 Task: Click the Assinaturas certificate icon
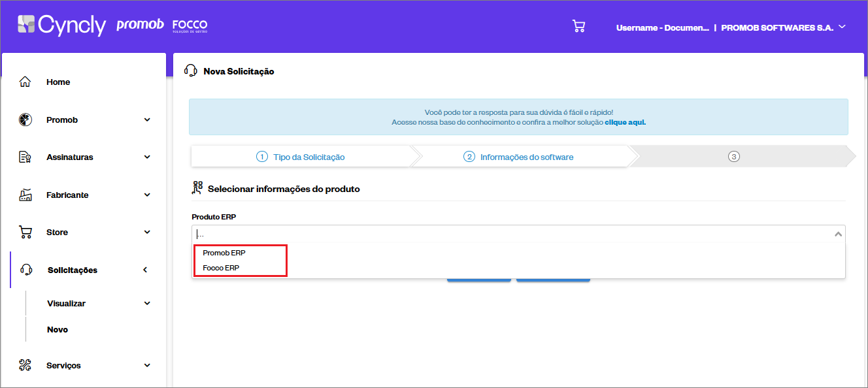(x=25, y=157)
